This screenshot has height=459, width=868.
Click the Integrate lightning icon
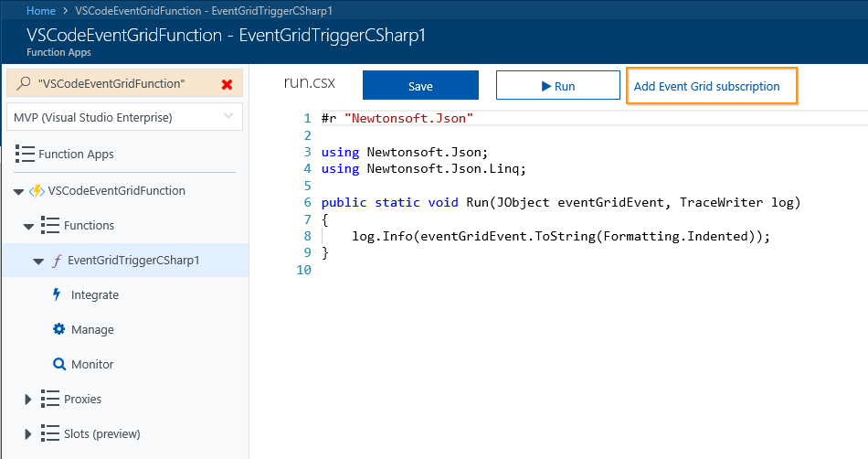tap(58, 295)
